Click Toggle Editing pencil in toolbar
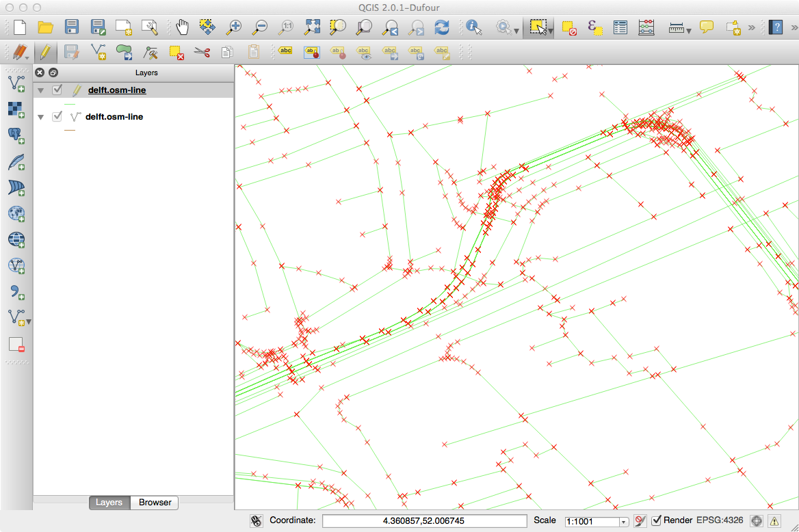The width and height of the screenshot is (799, 532). (44, 52)
